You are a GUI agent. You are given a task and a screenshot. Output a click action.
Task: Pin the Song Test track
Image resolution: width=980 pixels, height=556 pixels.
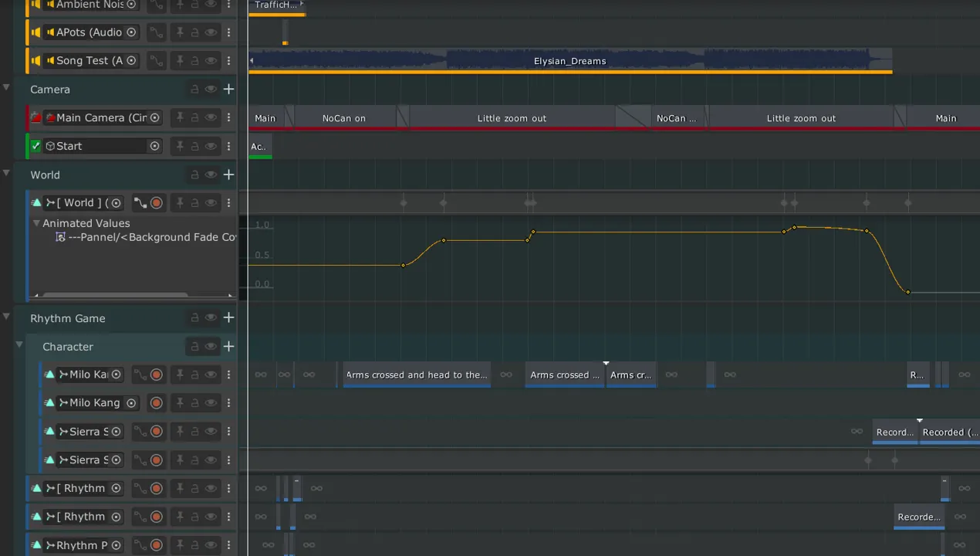click(180, 60)
